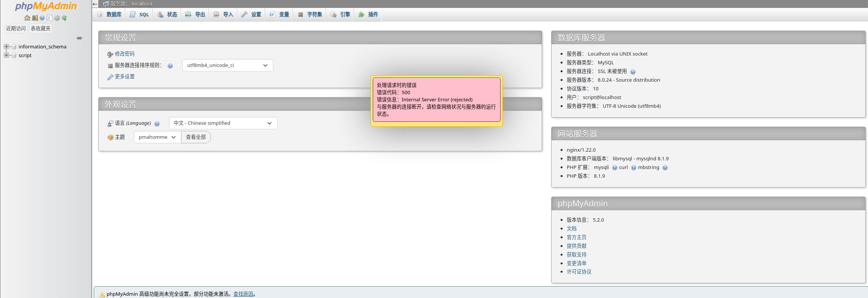Click the phpMyAdmin logo
Image resolution: width=868 pixels, height=298 pixels.
coord(46,6)
